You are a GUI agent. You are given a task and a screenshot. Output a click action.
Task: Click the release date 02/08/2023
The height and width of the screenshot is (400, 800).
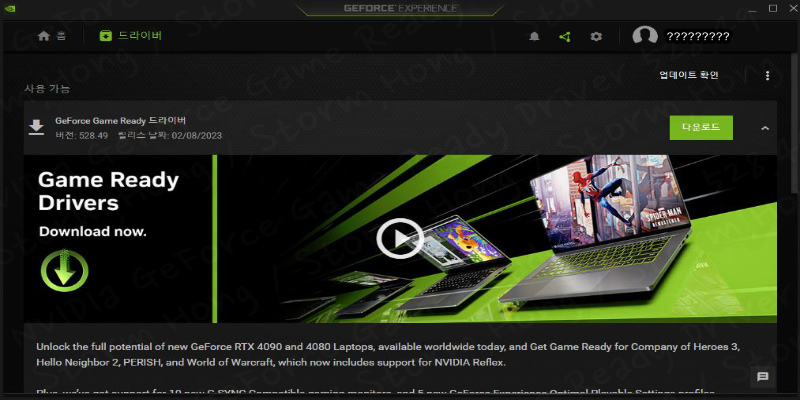[169, 136]
